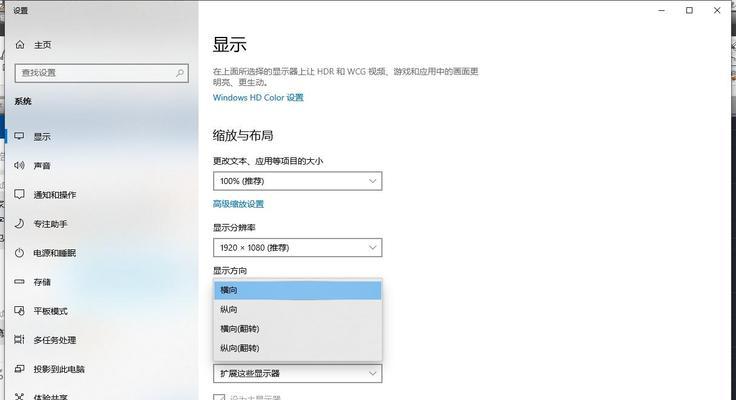Go to 主页 in the sidebar

tap(42, 45)
